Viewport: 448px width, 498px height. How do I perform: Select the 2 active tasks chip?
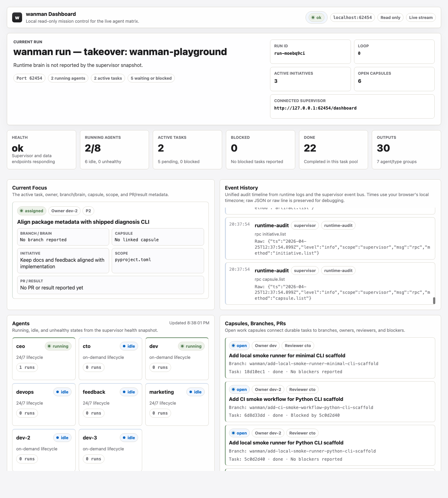tap(108, 78)
